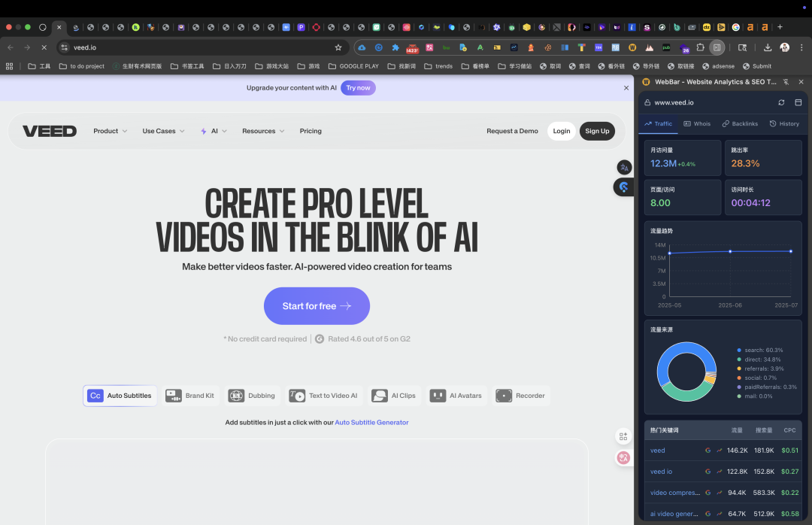
Task: Click the adsense bookmark
Action: 718,66
